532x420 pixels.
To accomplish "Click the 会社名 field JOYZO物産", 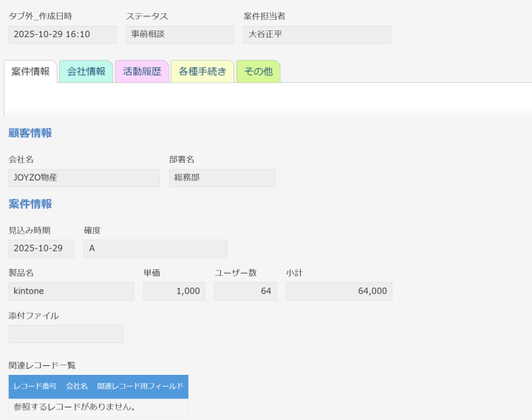I will pos(83,178).
